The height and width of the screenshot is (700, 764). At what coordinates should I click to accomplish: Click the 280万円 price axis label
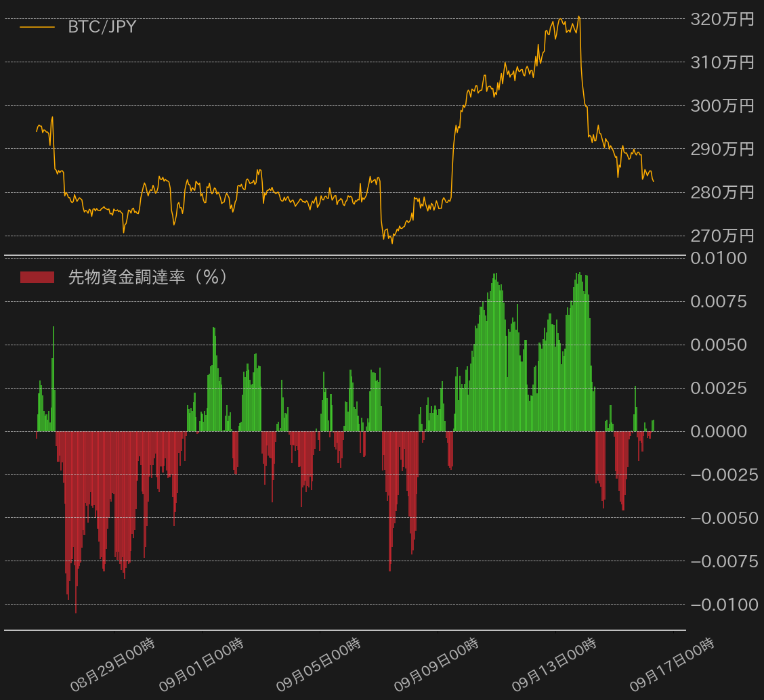tap(722, 192)
